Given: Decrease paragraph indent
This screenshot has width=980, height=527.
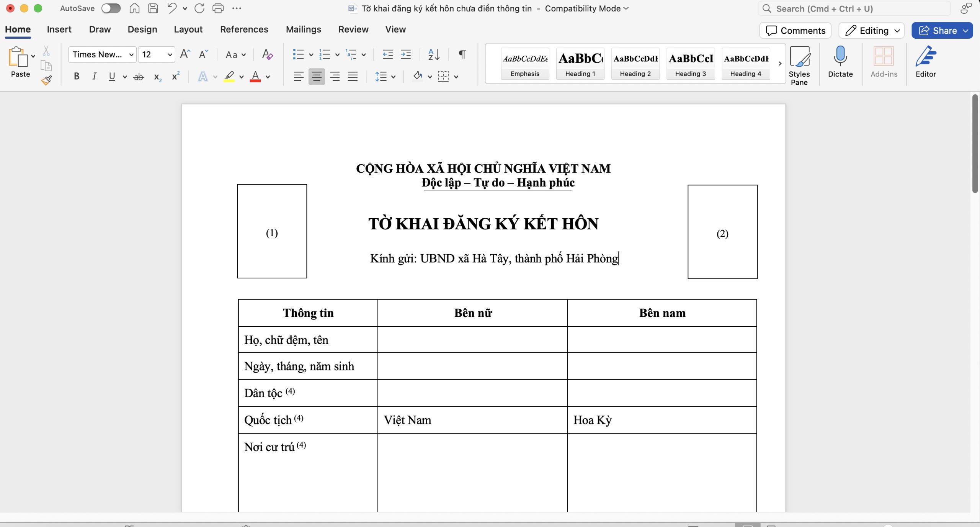Looking at the screenshot, I should pos(388,54).
